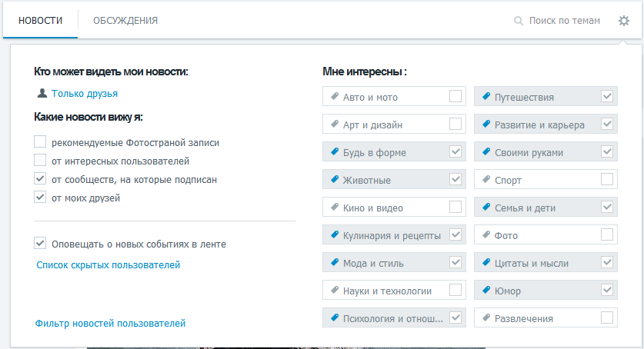Select the Новости tab

coord(40,21)
